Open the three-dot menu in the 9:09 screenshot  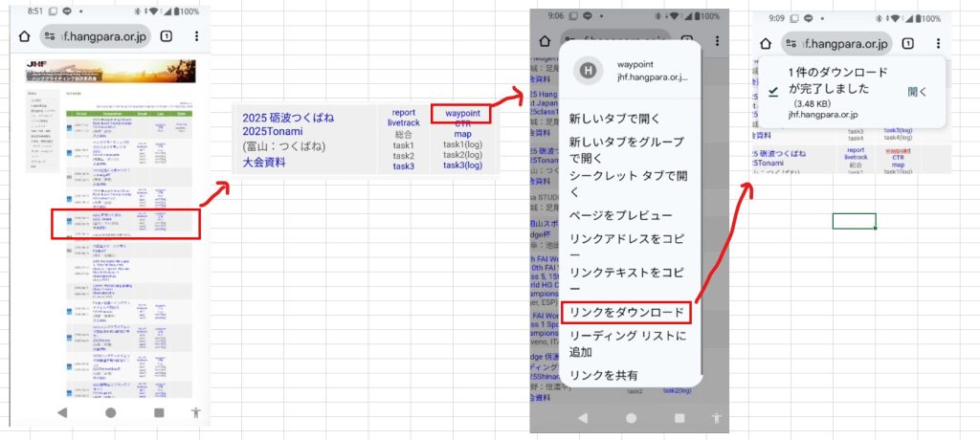938,43
